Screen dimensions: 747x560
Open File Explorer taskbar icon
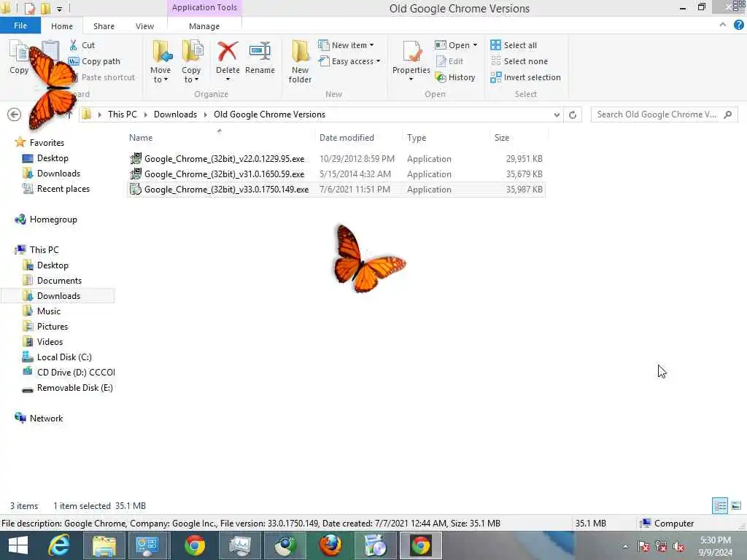(104, 545)
